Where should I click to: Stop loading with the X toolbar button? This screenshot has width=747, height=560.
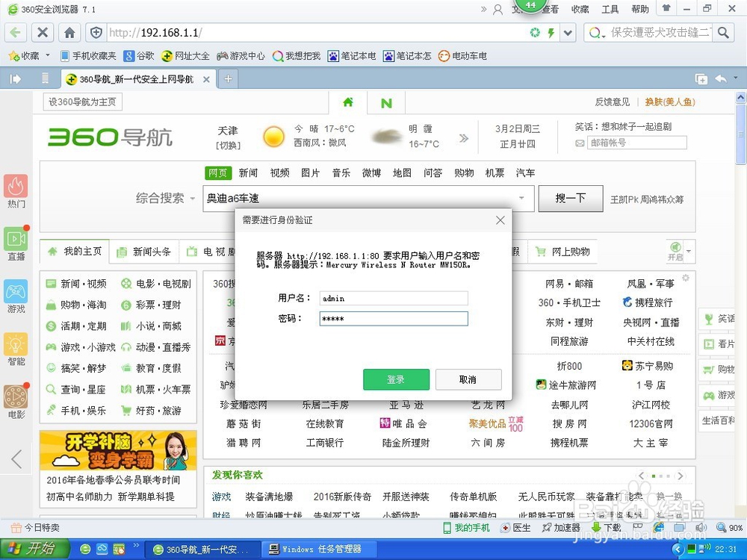pyautogui.click(x=43, y=32)
